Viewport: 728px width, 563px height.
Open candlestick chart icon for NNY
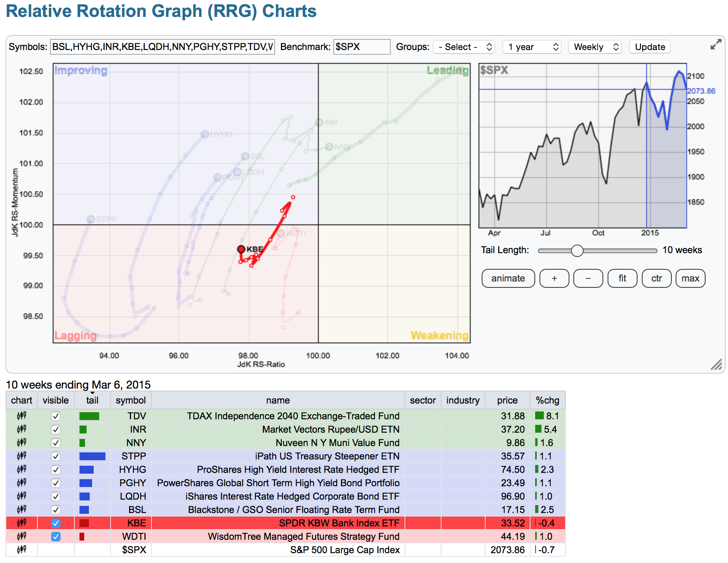pyautogui.click(x=22, y=443)
